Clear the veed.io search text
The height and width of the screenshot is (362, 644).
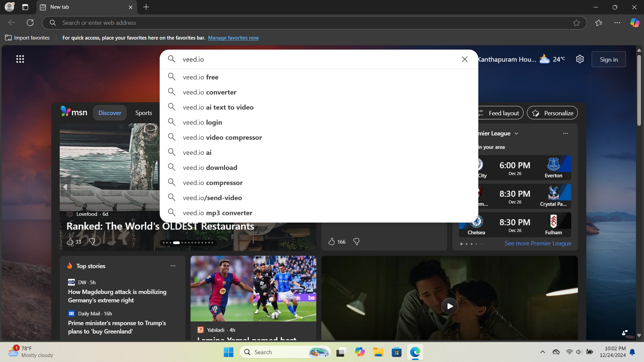click(x=465, y=59)
